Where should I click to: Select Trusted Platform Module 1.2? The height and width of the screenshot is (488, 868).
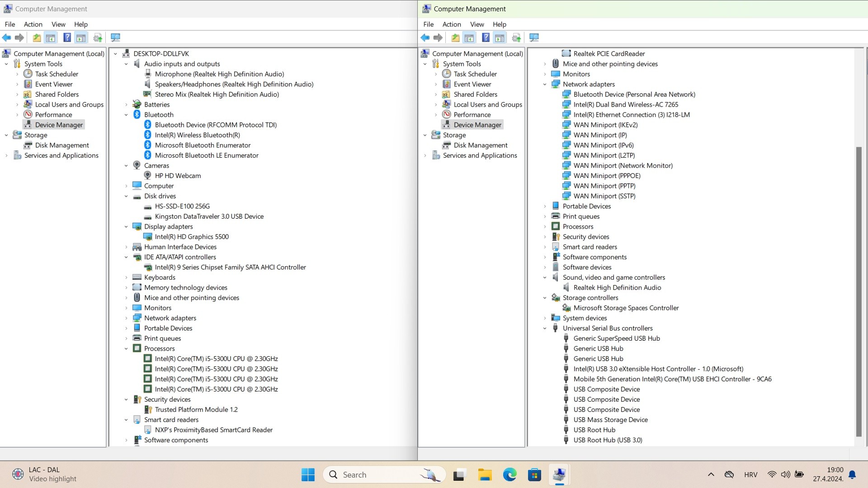coord(196,410)
